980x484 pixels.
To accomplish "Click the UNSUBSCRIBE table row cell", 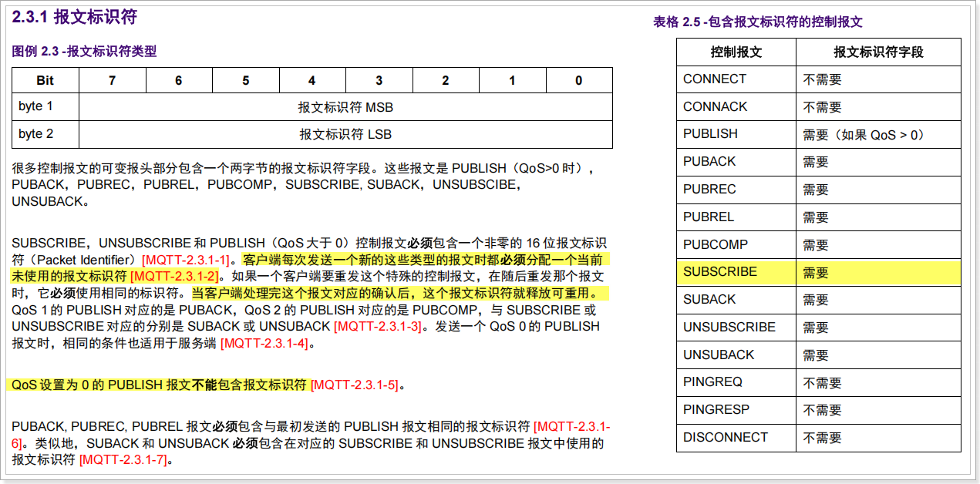I will 736,328.
